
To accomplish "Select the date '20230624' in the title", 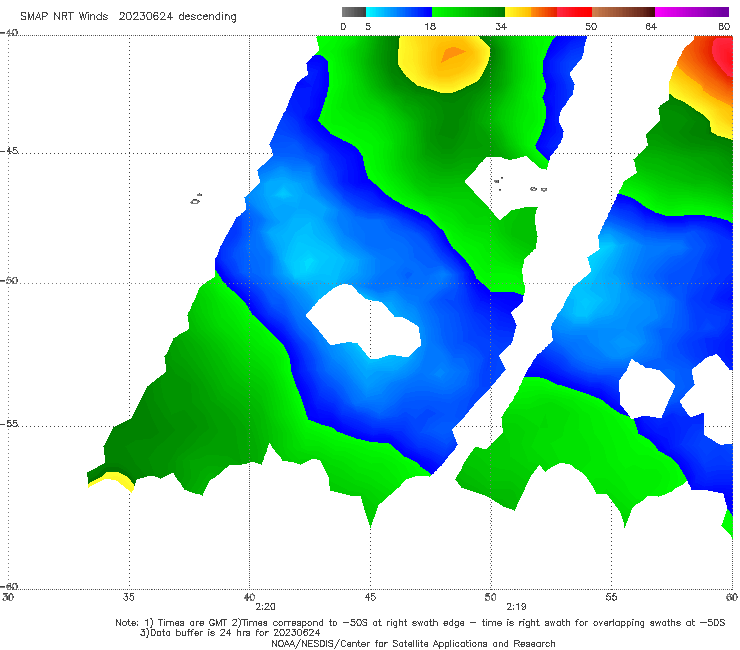I will (145, 16).
